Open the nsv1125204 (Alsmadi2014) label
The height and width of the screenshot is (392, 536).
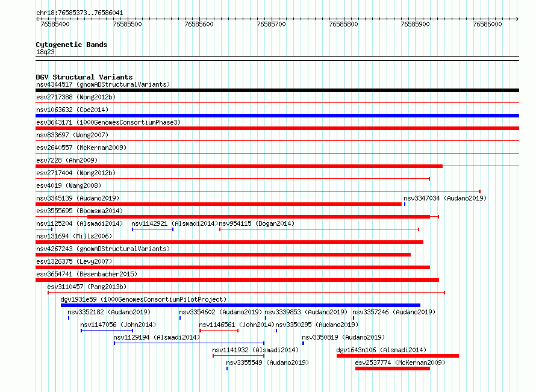(79, 223)
